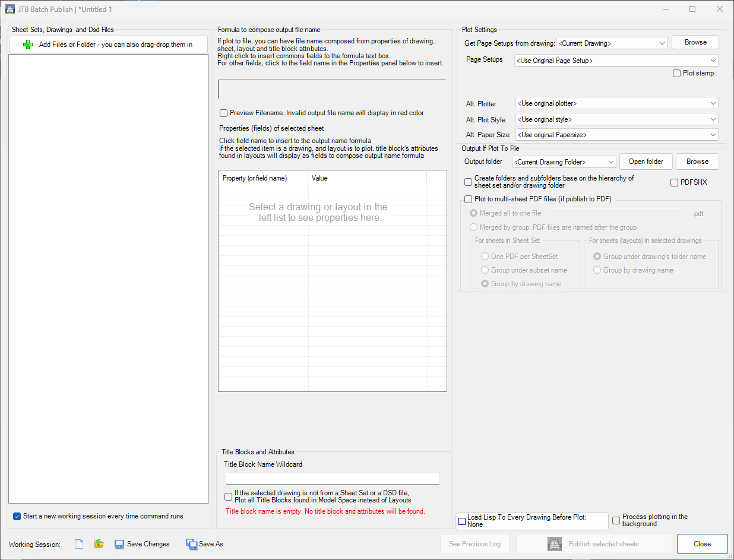Click Browse next to Get Page Setups dropdown
Viewport: 734px width, 560px height.
[695, 42]
